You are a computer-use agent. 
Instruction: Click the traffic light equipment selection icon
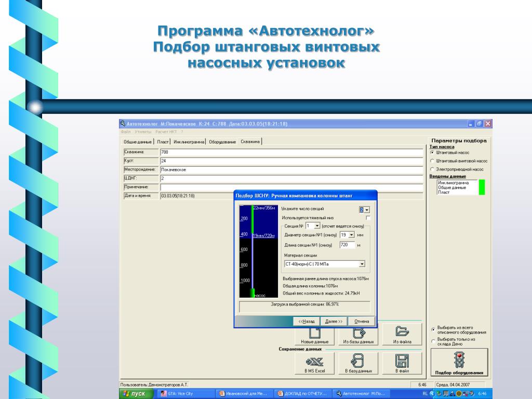click(x=459, y=360)
